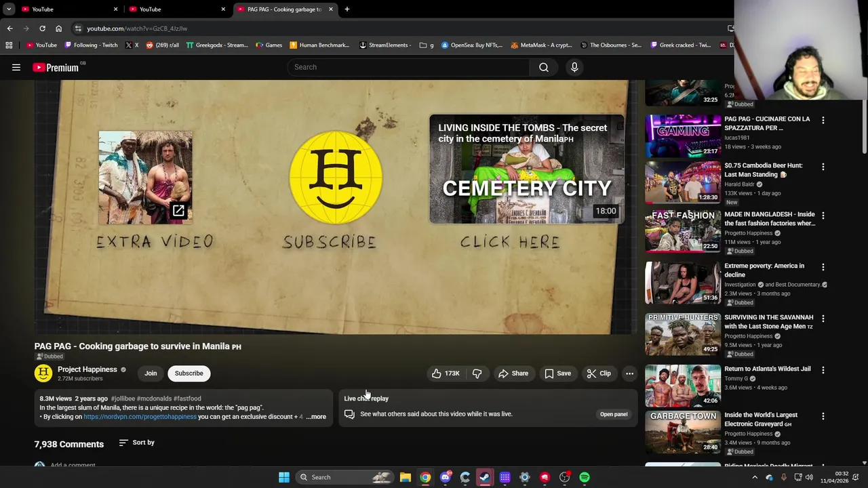Open the browser apps grid icon

pyautogui.click(x=9, y=45)
